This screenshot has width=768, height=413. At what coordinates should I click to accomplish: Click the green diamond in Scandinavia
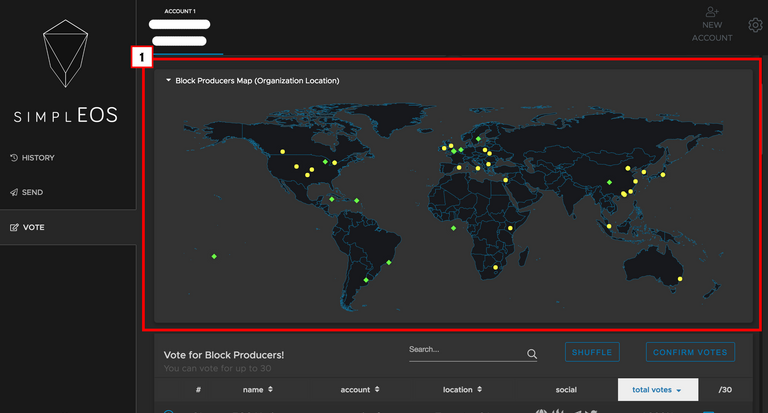click(x=479, y=139)
